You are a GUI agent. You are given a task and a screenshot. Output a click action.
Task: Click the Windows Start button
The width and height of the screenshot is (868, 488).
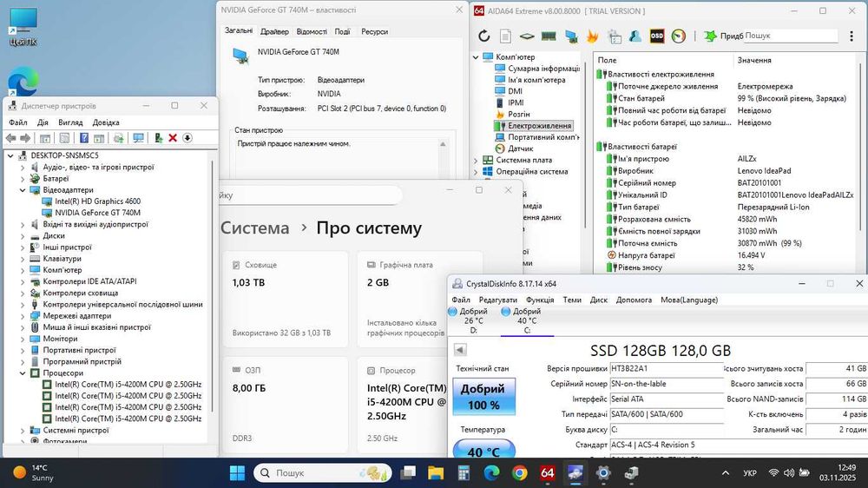[238, 473]
